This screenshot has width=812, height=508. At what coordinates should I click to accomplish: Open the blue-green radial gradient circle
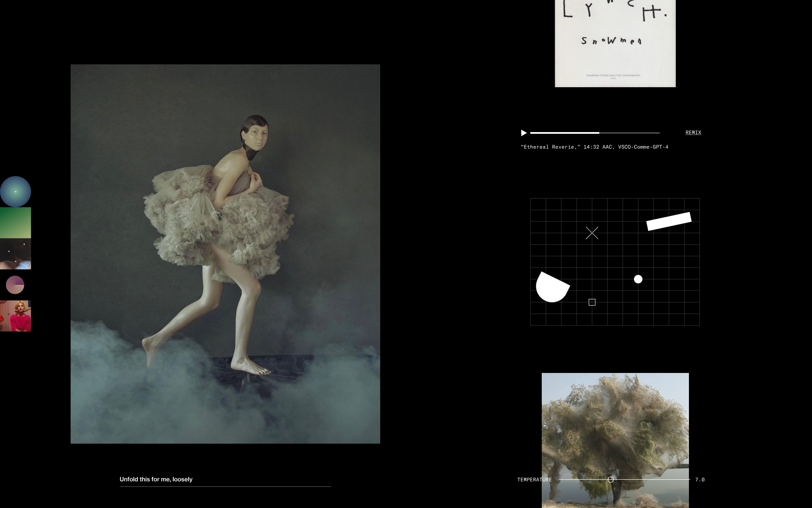coord(16,192)
